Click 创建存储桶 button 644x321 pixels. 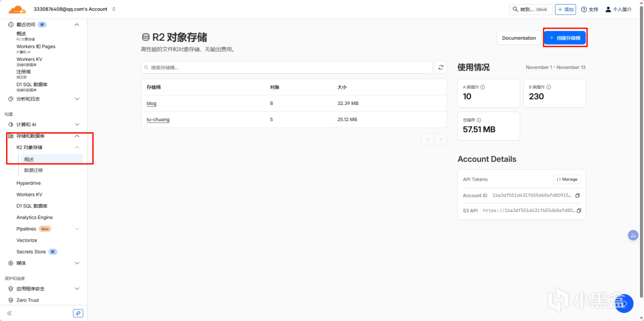tap(565, 38)
